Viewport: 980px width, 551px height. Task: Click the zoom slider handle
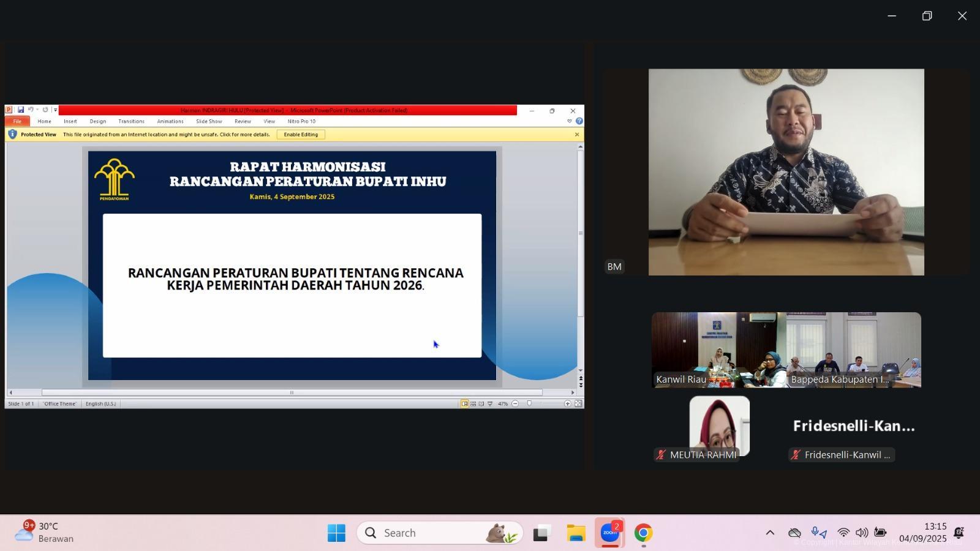tap(529, 403)
